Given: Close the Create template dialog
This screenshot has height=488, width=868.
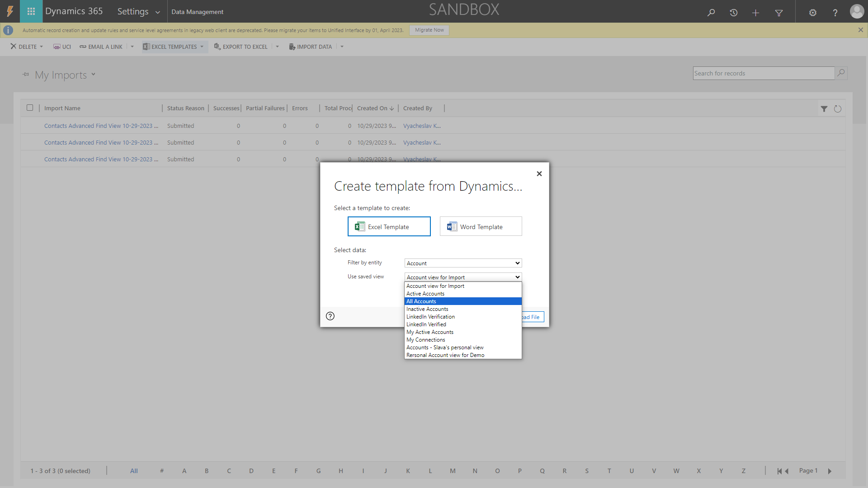Looking at the screenshot, I should pyautogui.click(x=539, y=174).
